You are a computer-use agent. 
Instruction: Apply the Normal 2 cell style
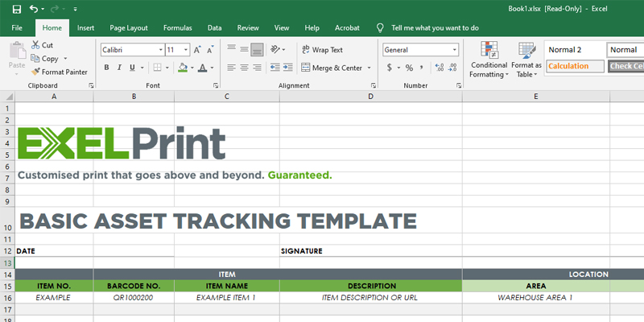575,50
